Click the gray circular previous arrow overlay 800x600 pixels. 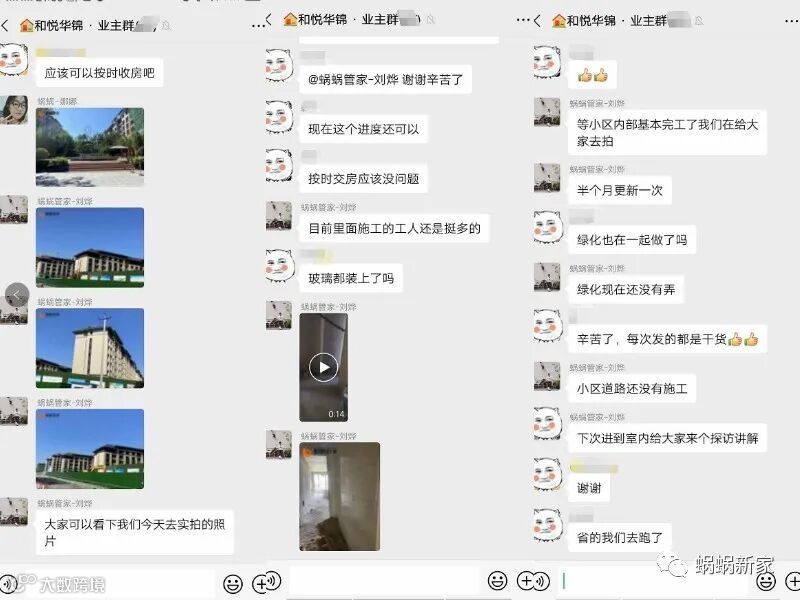17,295
